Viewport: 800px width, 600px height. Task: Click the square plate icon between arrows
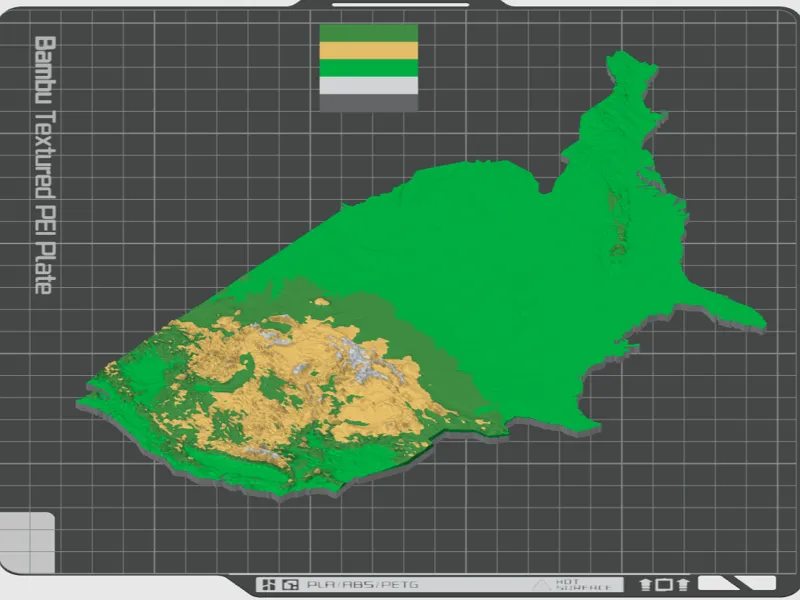click(664, 585)
